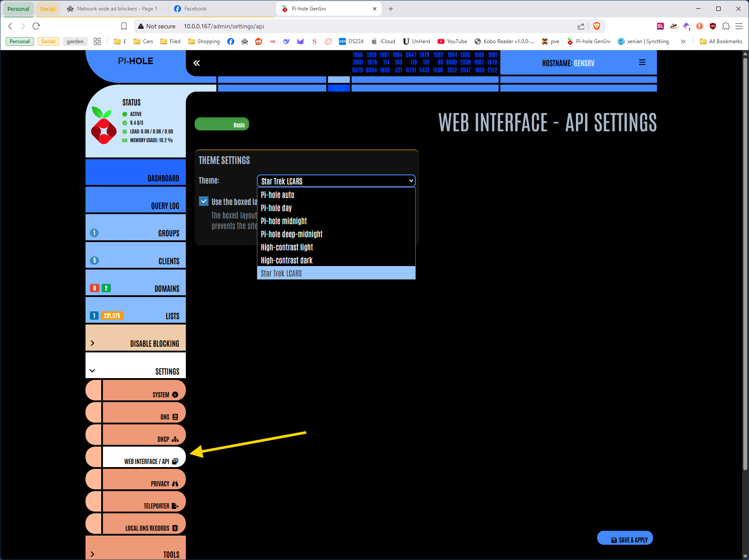Bookmark this page using bookmark icon
This screenshot has height=560, width=749.
tap(124, 26)
